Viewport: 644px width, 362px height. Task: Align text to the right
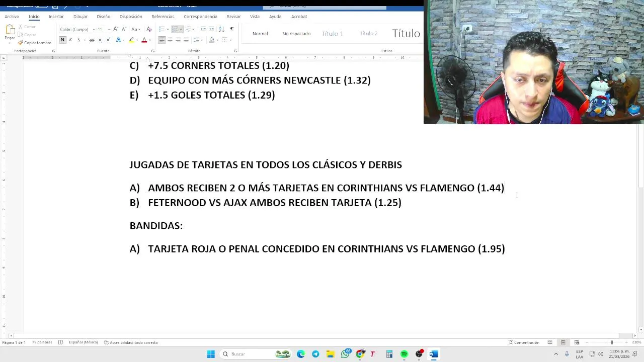pos(178,40)
